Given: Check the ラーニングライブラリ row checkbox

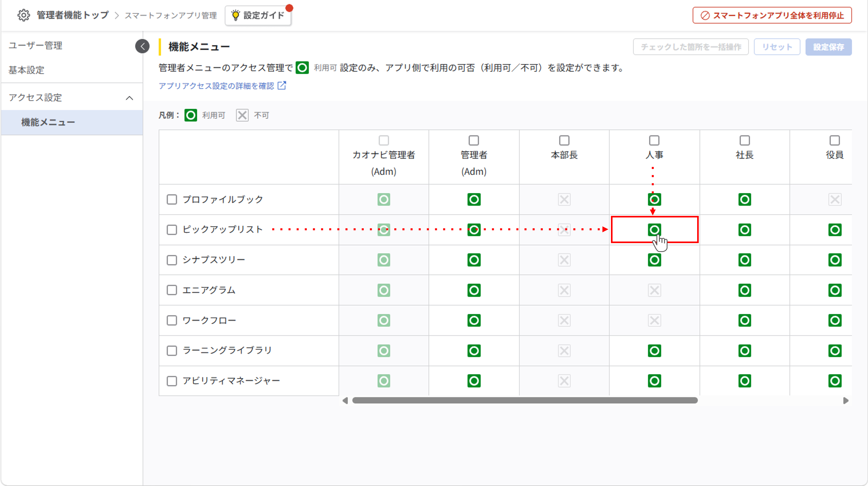Looking at the screenshot, I should tap(172, 350).
